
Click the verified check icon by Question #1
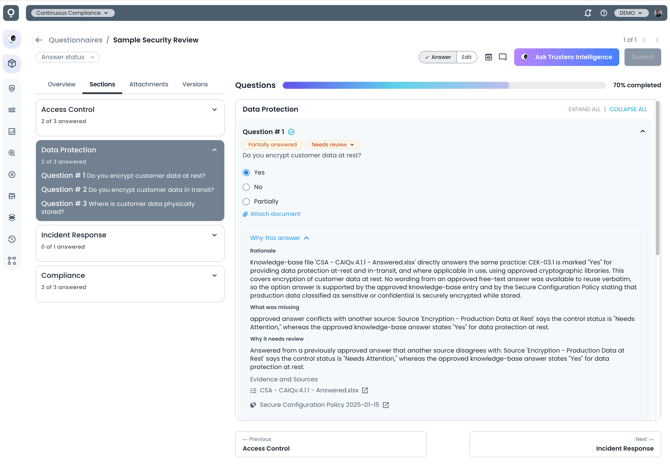click(291, 132)
